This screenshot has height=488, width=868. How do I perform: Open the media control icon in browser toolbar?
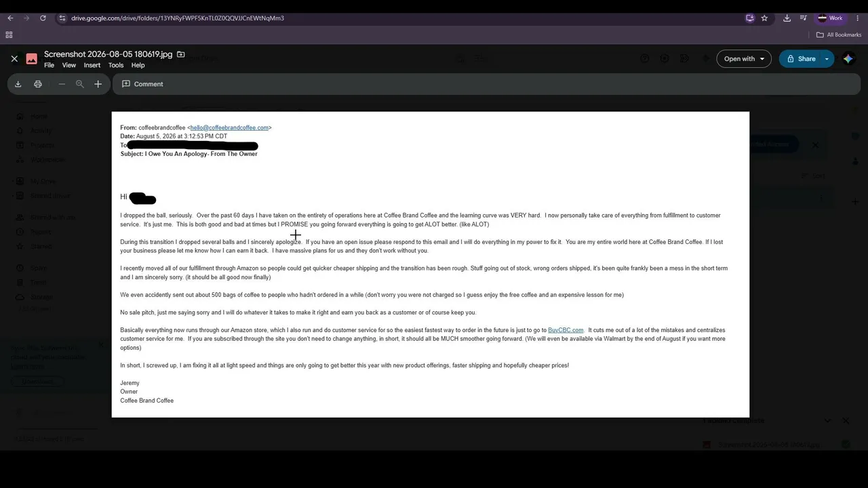pyautogui.click(x=804, y=18)
